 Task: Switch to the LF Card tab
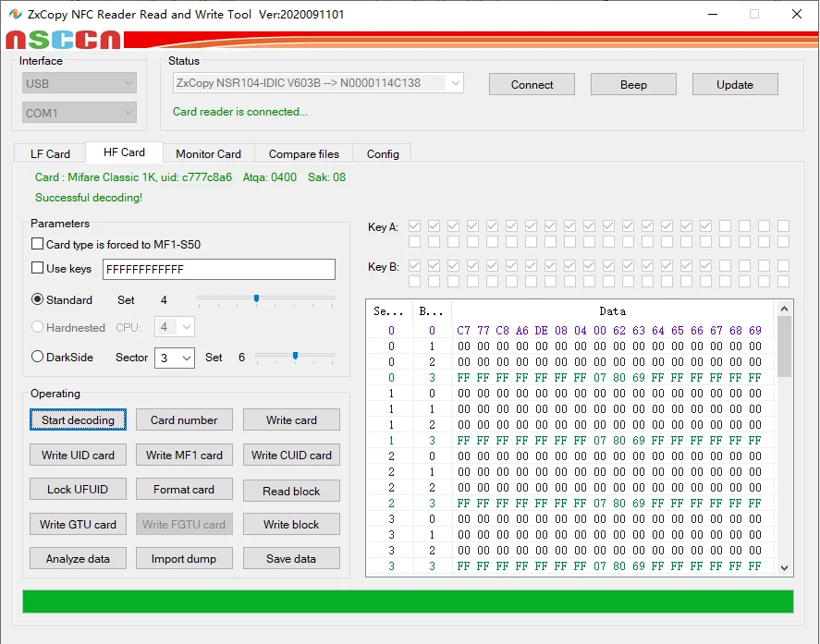(50, 153)
